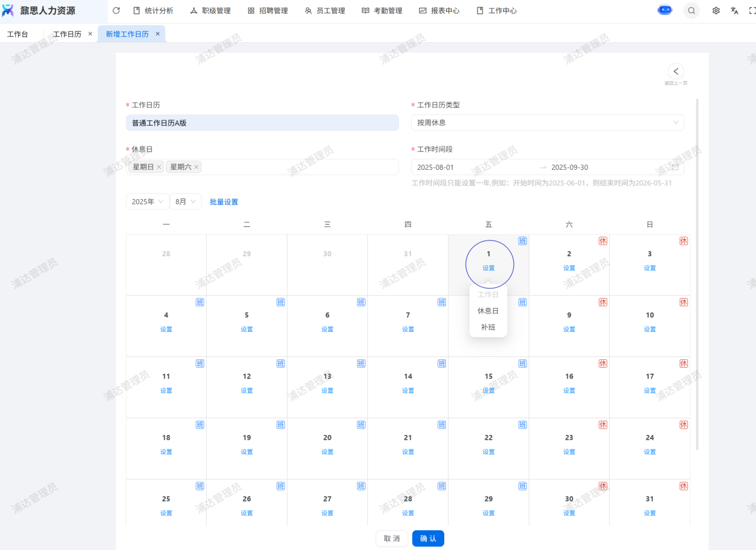Screen dimensions: 756x550
Task: Click the back arrow to return
Action: pyautogui.click(x=676, y=72)
